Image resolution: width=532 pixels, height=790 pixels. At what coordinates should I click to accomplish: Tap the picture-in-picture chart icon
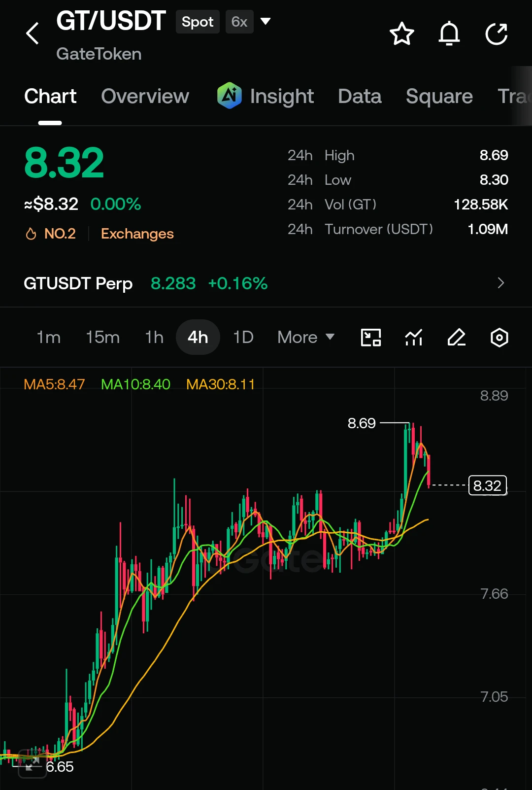pos(371,338)
